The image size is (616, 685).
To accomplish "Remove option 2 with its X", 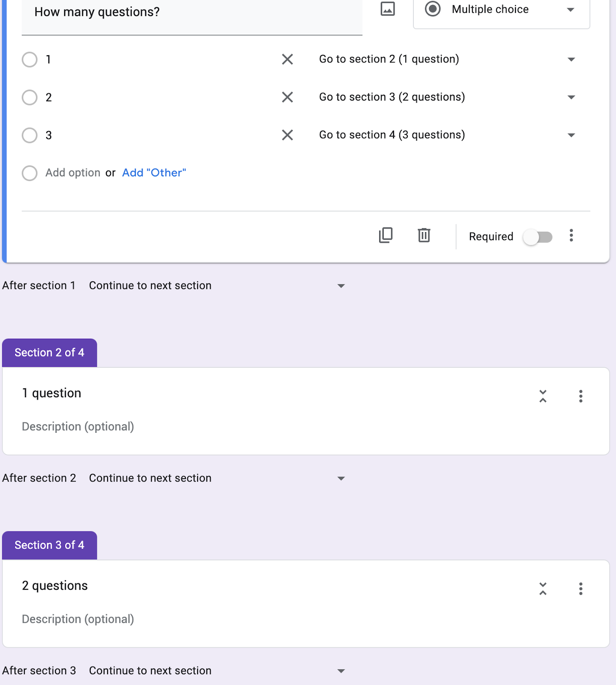I will point(287,97).
